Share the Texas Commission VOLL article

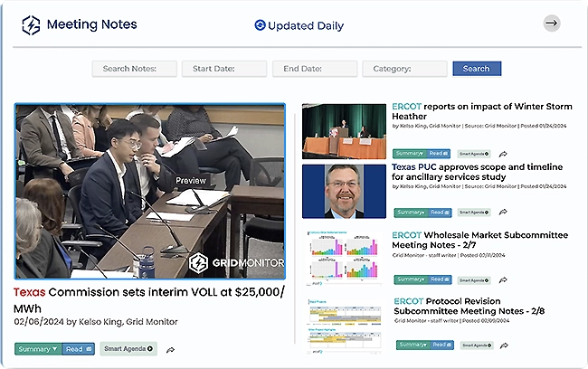click(170, 350)
